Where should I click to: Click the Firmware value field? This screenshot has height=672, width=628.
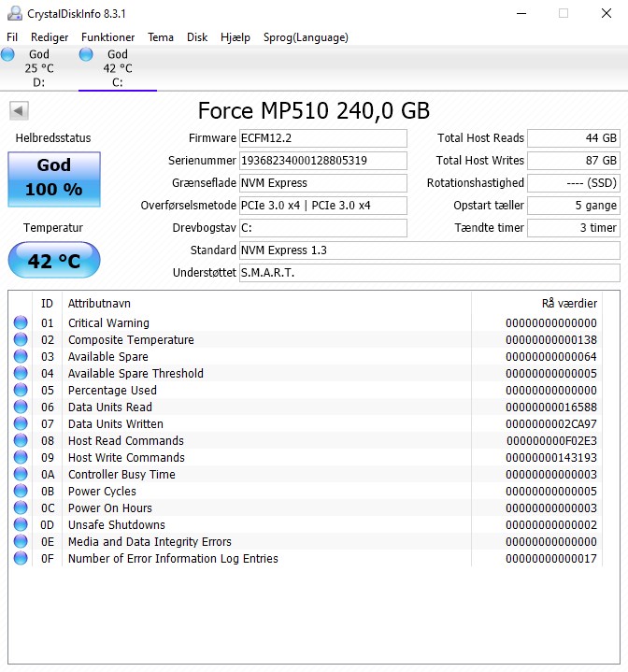click(x=322, y=138)
